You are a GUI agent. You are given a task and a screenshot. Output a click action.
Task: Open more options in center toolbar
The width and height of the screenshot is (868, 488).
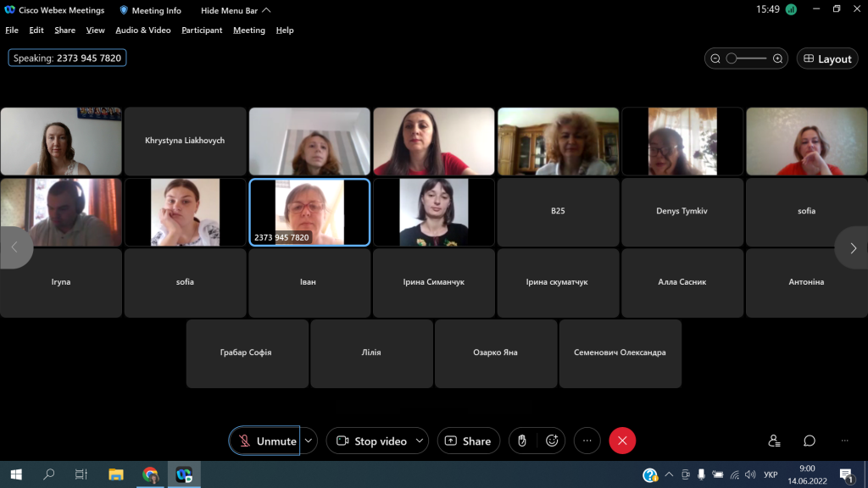point(587,441)
